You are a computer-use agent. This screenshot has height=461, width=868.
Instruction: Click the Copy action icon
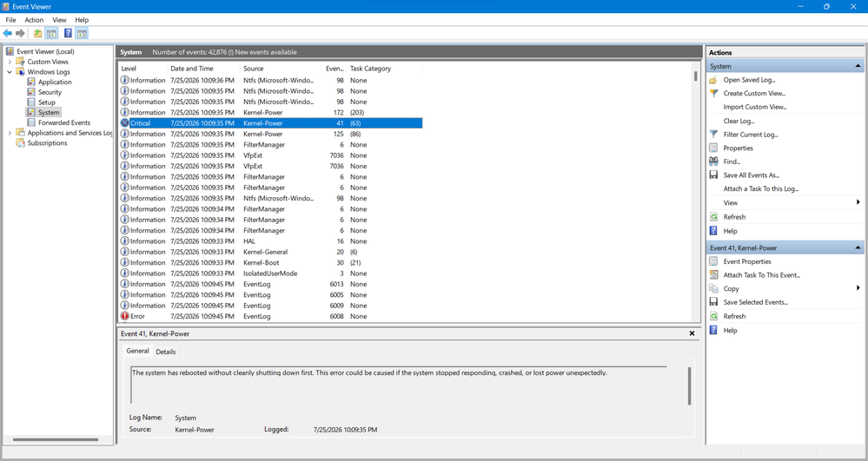713,288
